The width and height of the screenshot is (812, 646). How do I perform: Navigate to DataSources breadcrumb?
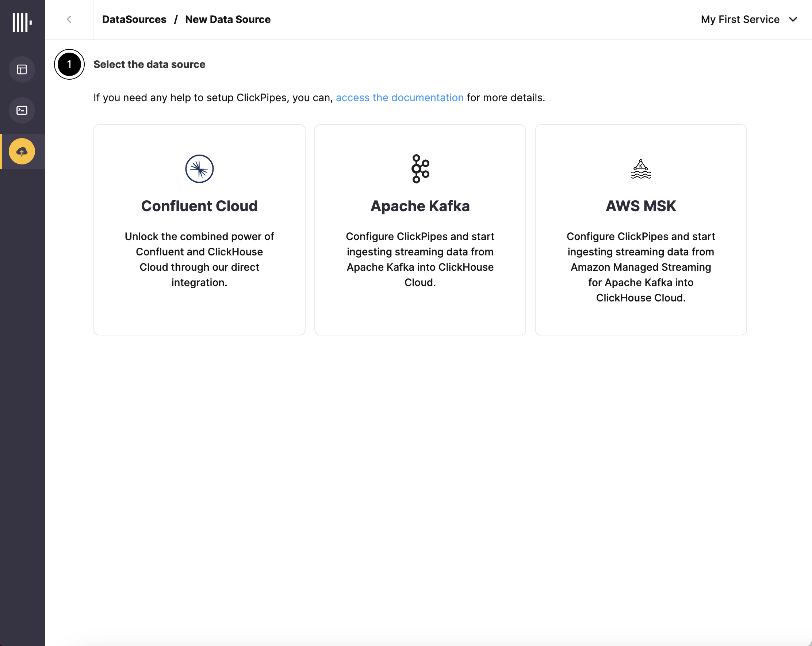click(x=134, y=20)
